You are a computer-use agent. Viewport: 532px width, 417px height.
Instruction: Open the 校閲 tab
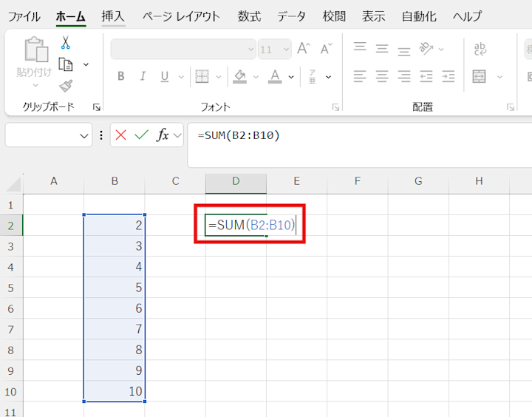coord(334,16)
